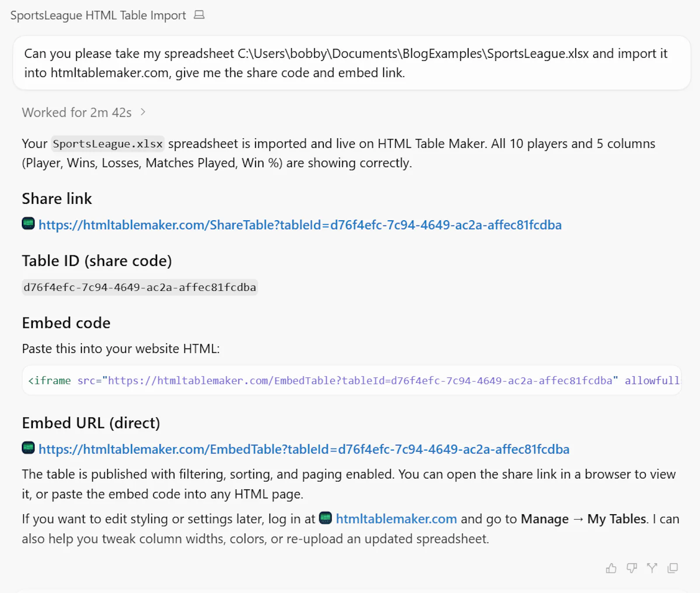
Task: Click the bold 'My Tables' text
Action: click(617, 519)
